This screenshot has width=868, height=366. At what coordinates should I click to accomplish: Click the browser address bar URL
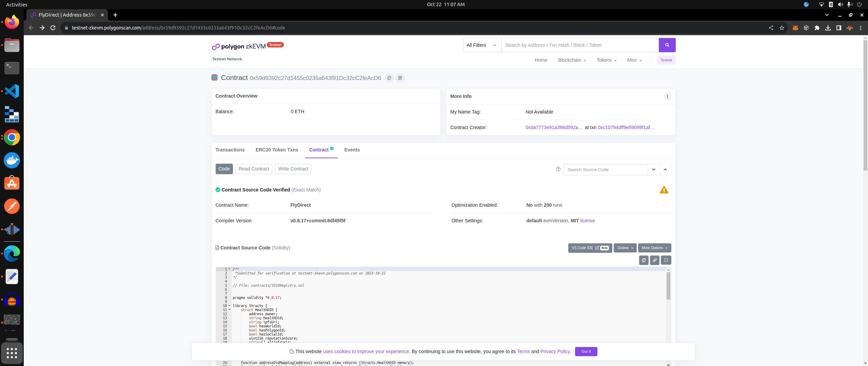coord(178,28)
